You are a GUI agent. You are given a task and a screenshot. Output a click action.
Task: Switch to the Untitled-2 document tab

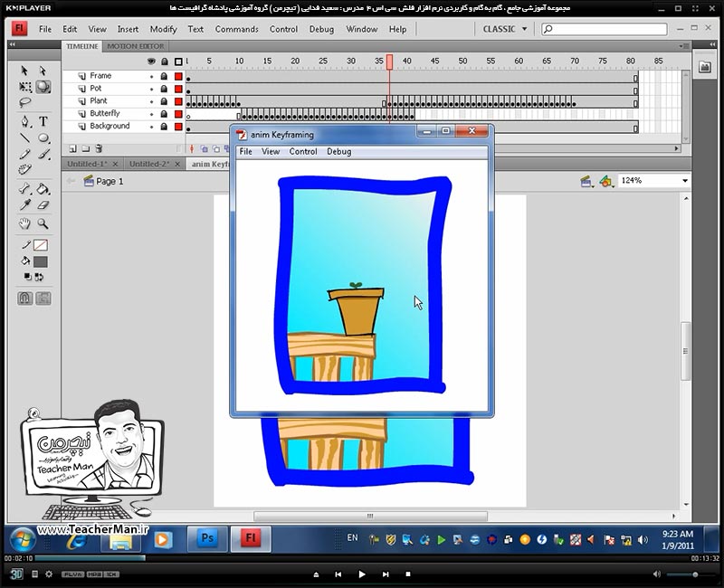pyautogui.click(x=149, y=164)
